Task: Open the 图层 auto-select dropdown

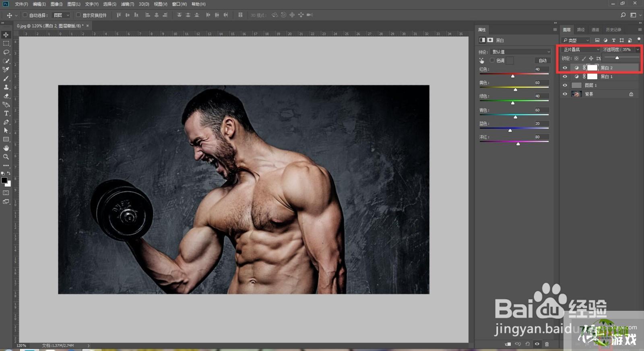Action: (x=62, y=15)
